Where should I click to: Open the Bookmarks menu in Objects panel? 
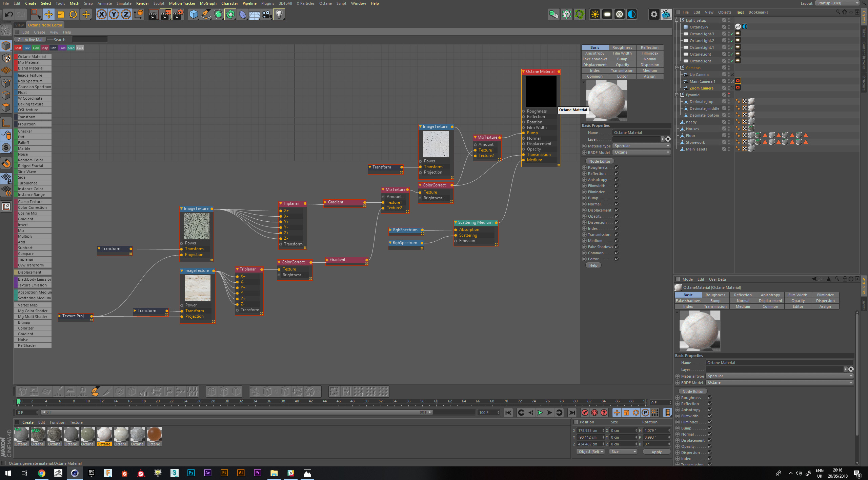758,13
